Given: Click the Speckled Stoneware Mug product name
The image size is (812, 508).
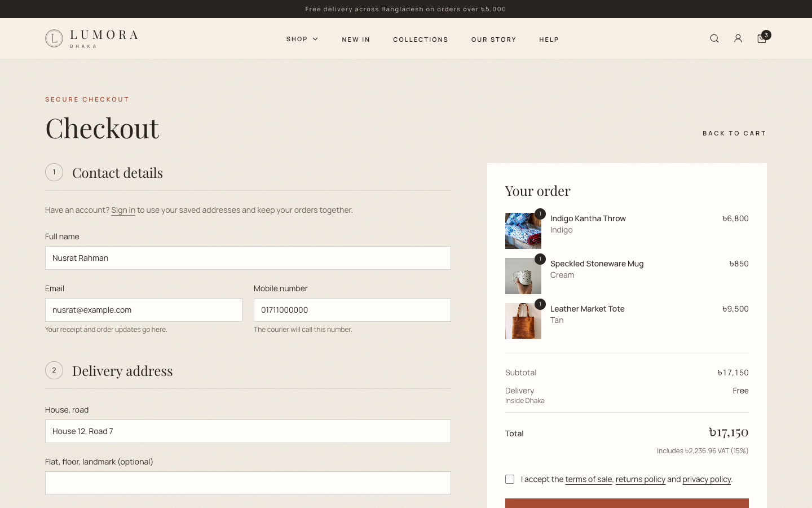Looking at the screenshot, I should click(597, 264).
